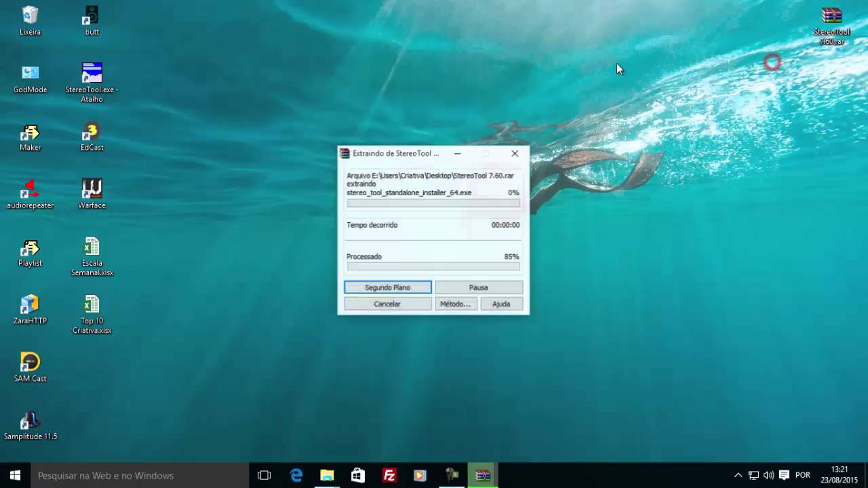Open Task View from the taskbar
This screenshot has height=488, width=868.
click(x=264, y=475)
